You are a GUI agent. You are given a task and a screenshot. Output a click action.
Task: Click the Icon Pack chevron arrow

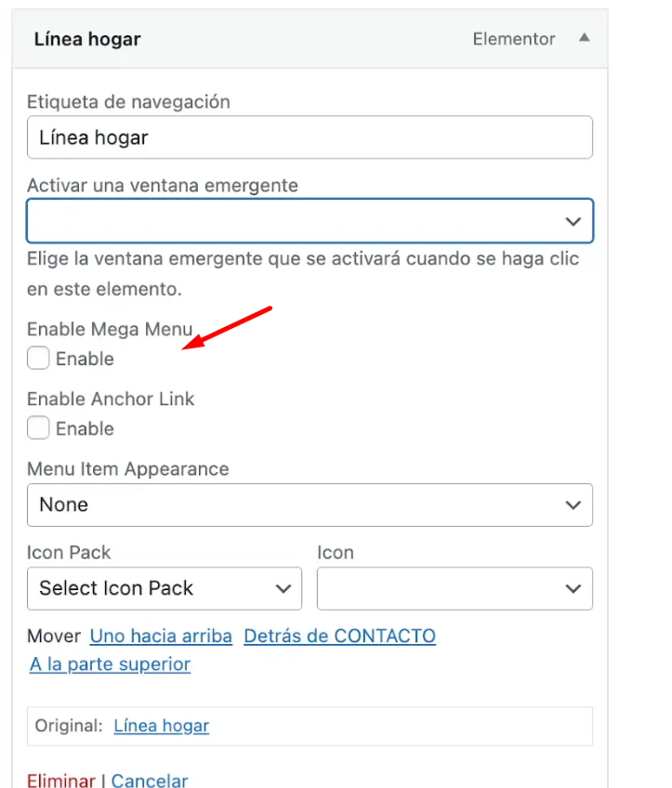(283, 588)
